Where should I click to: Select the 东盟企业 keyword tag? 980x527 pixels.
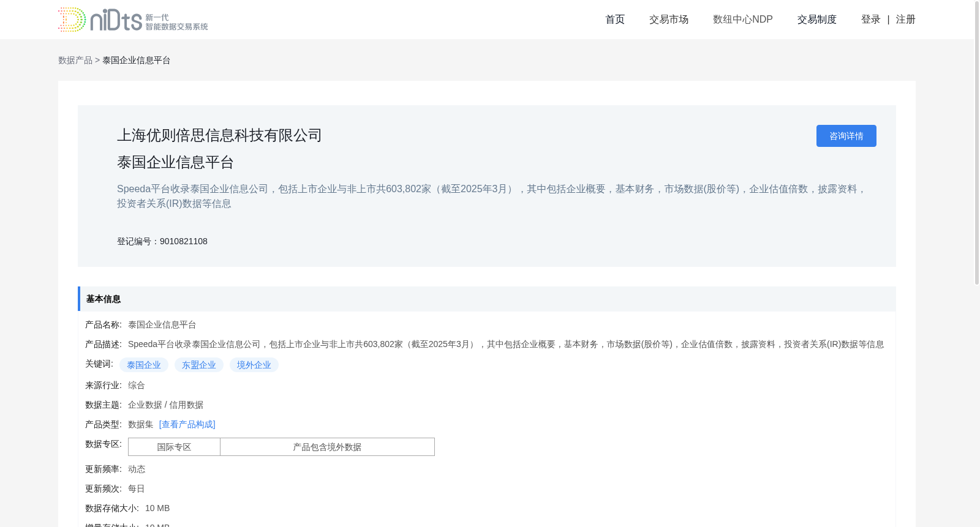[x=199, y=365]
